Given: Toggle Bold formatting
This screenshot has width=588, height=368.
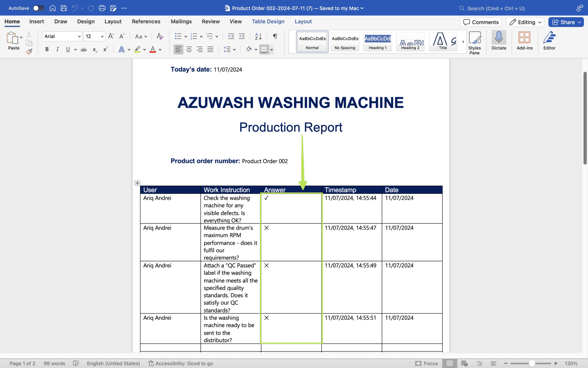Looking at the screenshot, I should click(x=47, y=49).
